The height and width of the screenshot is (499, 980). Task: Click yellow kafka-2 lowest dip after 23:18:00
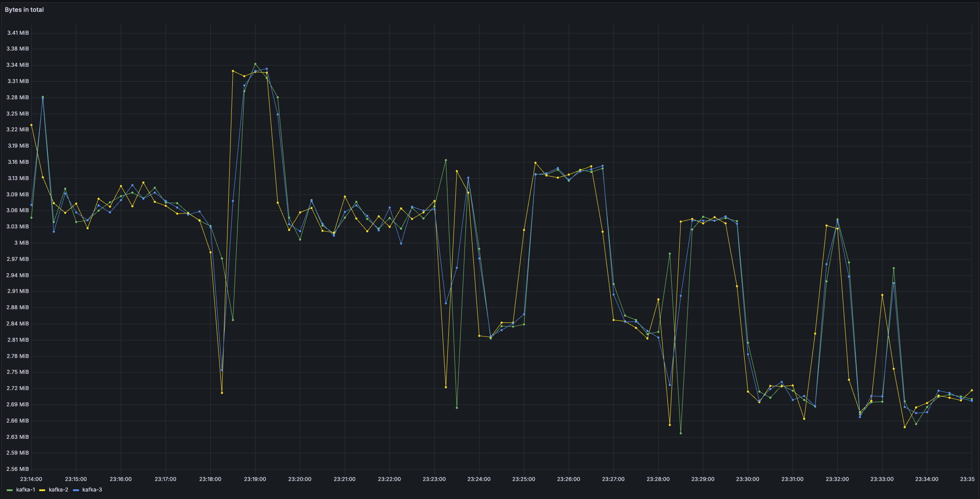222,393
